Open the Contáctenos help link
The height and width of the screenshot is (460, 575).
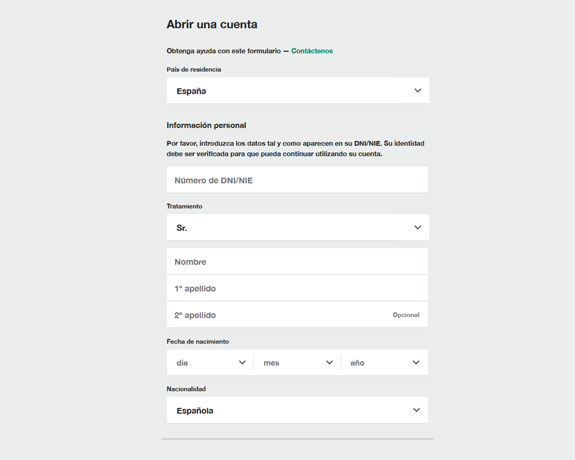click(x=312, y=51)
